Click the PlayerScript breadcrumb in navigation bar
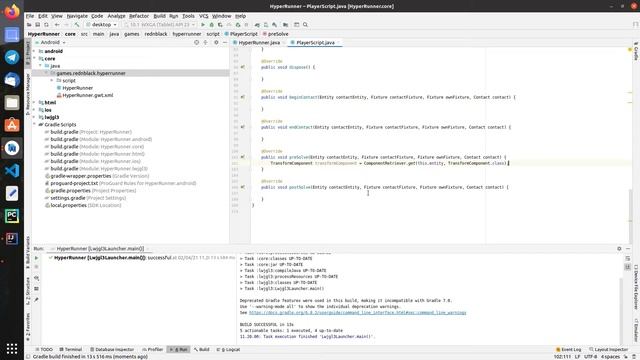Screen dimensions: 640x360 241,34
